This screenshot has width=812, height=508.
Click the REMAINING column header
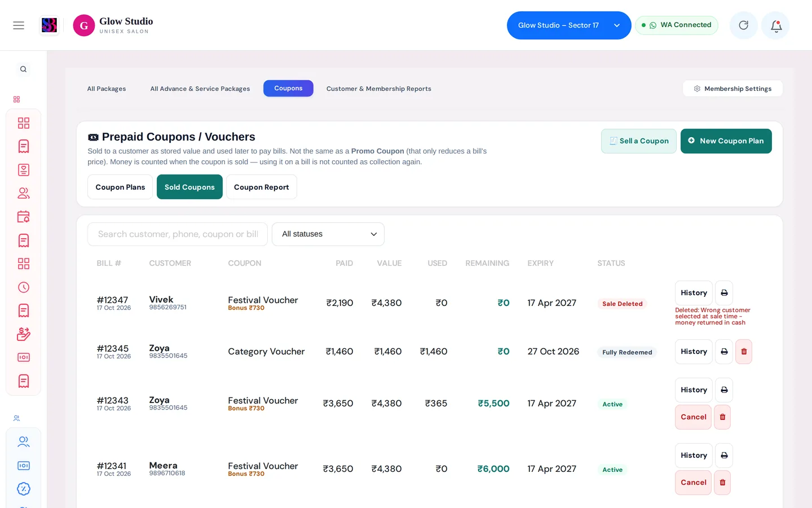pyautogui.click(x=487, y=264)
